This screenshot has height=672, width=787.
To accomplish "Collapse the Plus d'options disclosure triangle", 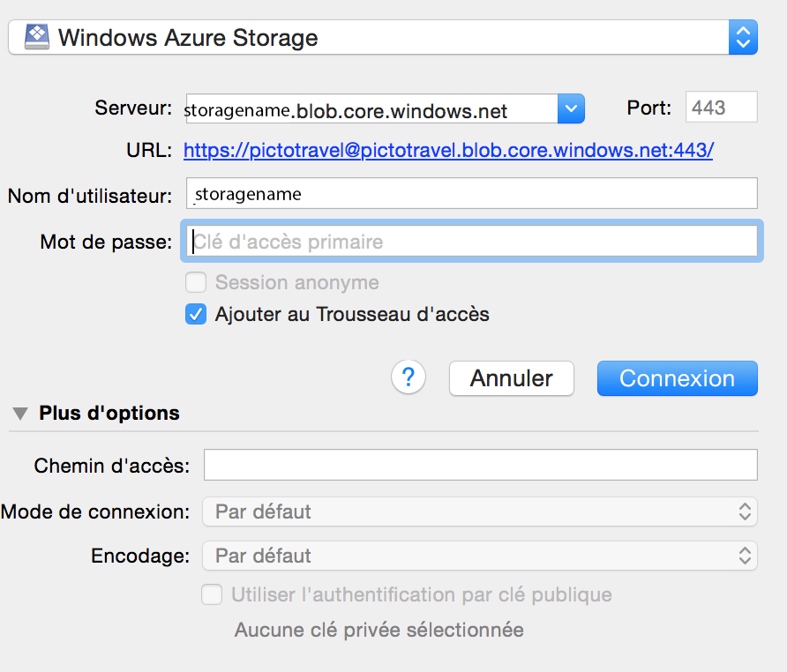I will click(x=19, y=413).
